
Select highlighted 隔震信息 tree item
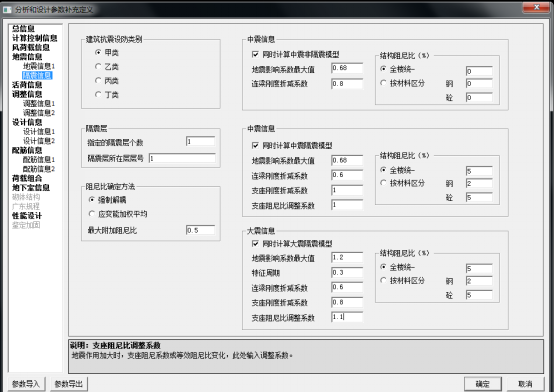(x=37, y=75)
